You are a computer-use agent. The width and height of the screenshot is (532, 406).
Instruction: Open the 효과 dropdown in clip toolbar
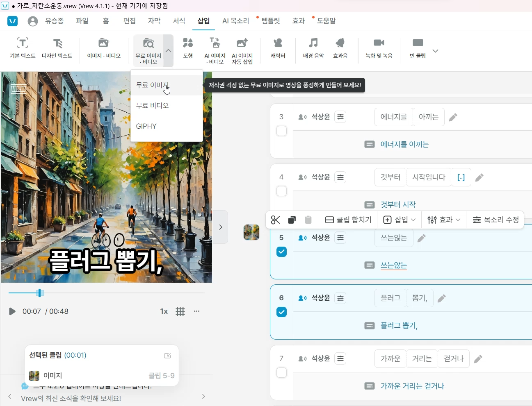pos(444,220)
